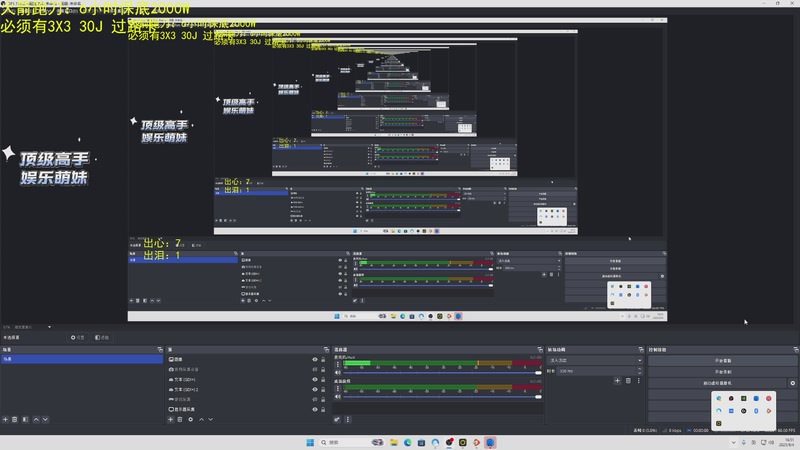Click Start Virtual Camera button
800x450 pixels.
(717, 383)
